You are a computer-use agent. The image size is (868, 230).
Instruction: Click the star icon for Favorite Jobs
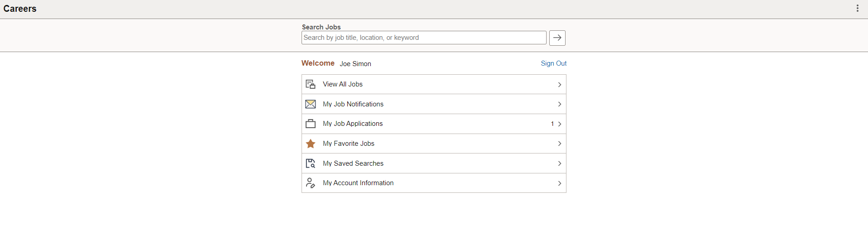311,144
